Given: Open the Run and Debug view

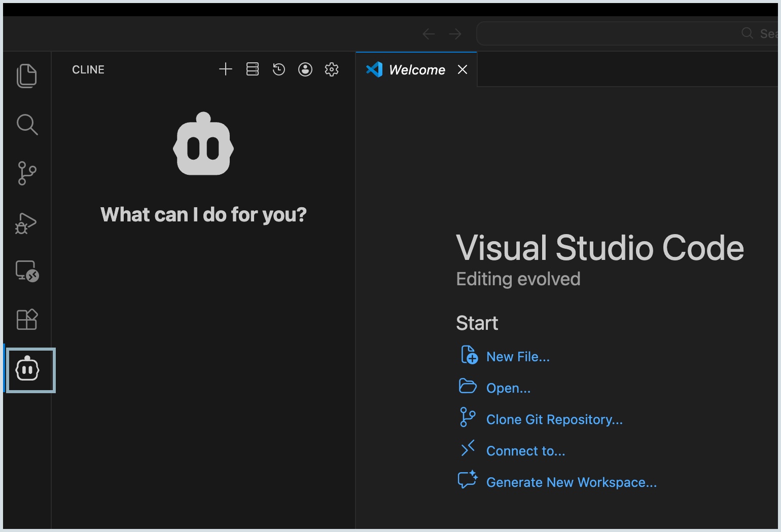Looking at the screenshot, I should (x=27, y=223).
